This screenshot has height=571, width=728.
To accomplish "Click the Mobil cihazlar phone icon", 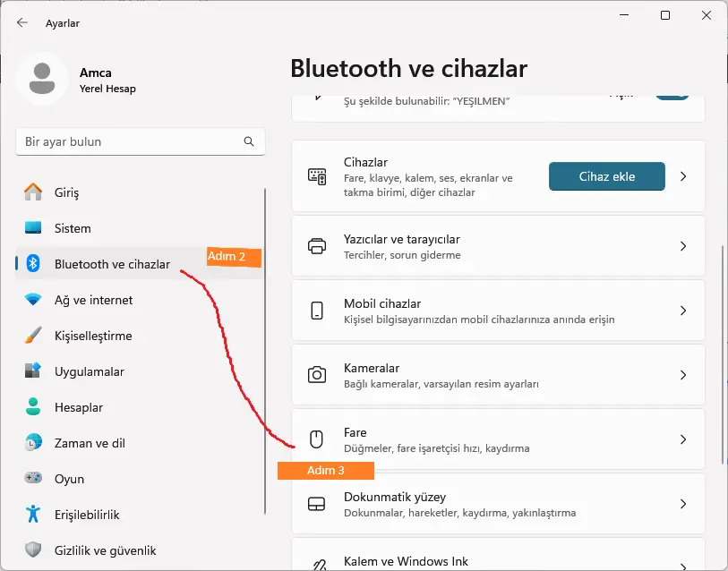I will tap(317, 311).
